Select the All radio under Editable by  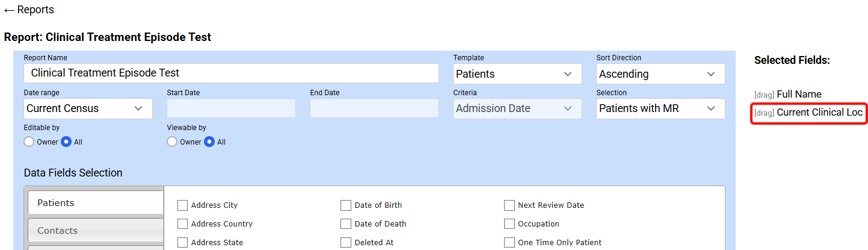(x=66, y=142)
